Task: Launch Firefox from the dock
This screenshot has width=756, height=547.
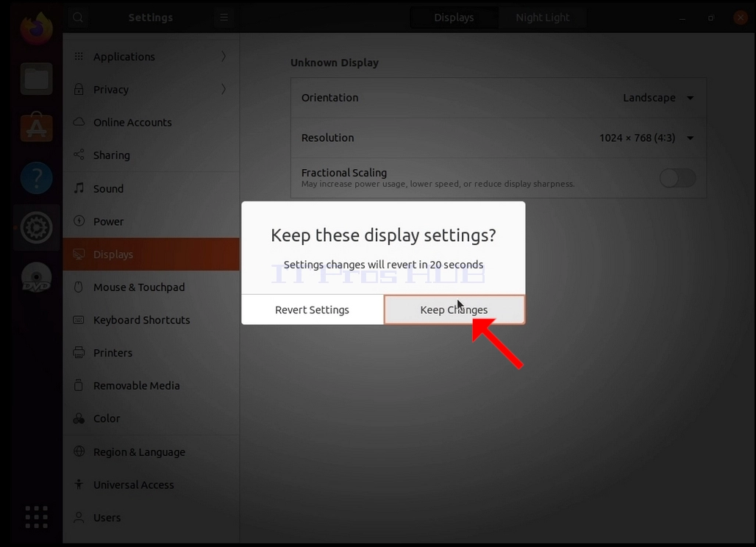Action: [x=37, y=29]
